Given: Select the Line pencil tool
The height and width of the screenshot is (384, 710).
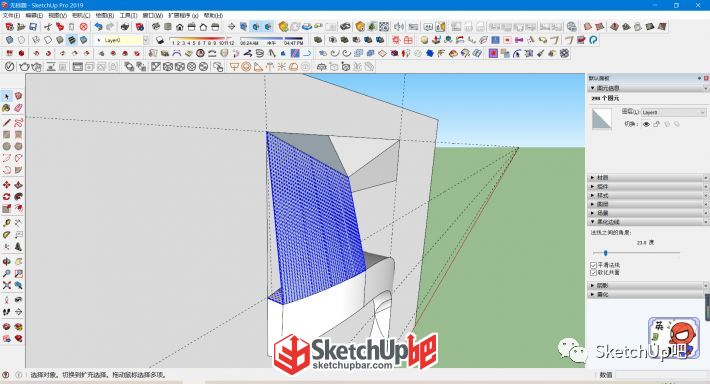Looking at the screenshot, I should click(x=6, y=123).
